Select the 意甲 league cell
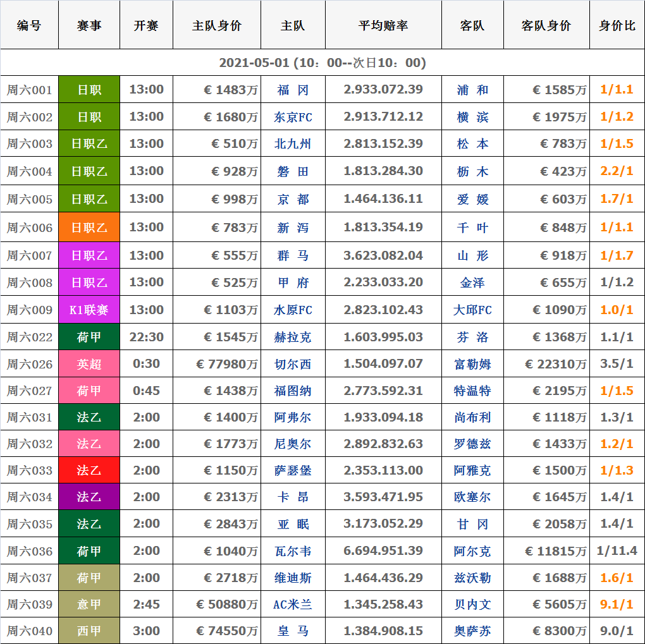 click(x=89, y=604)
